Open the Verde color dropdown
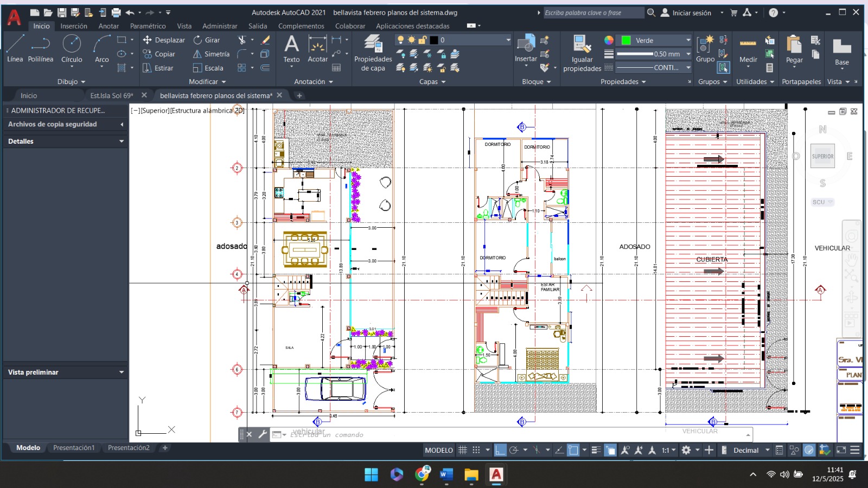This screenshot has height=488, width=868. [x=688, y=40]
